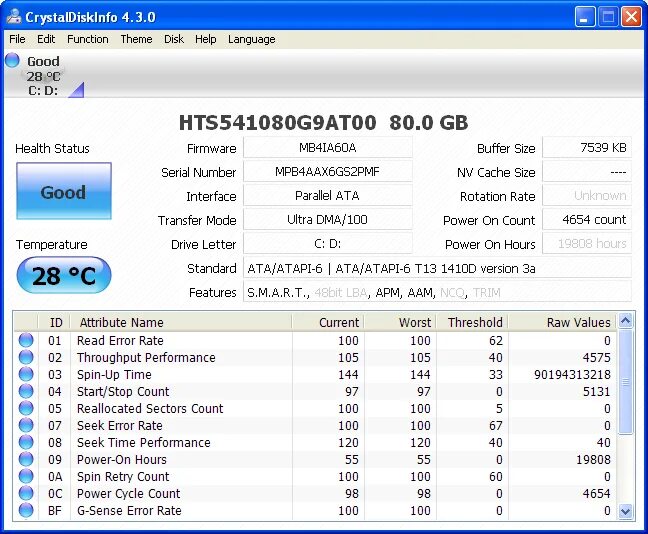Click the Power On Hours 19808 hours field

(587, 243)
